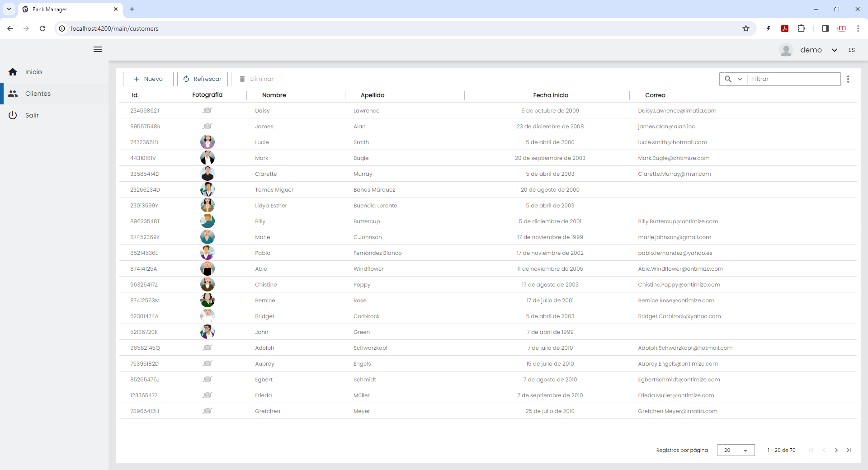Sort by Apellido column header
Screen dimensions: 868x470
tap(373, 95)
